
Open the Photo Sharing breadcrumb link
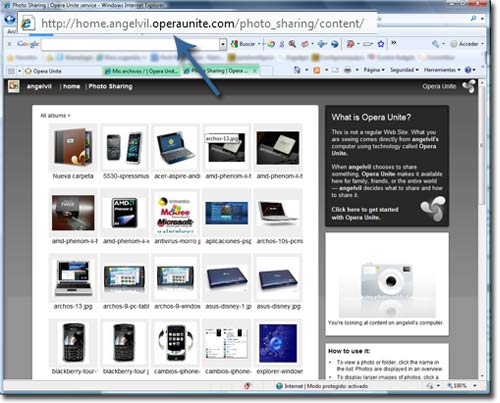[x=110, y=86]
